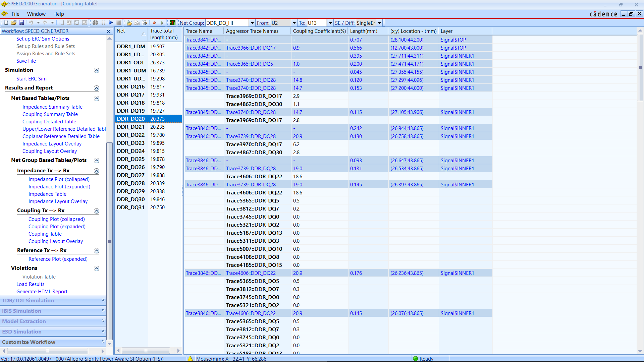Collapse the Violations section

[97, 268]
